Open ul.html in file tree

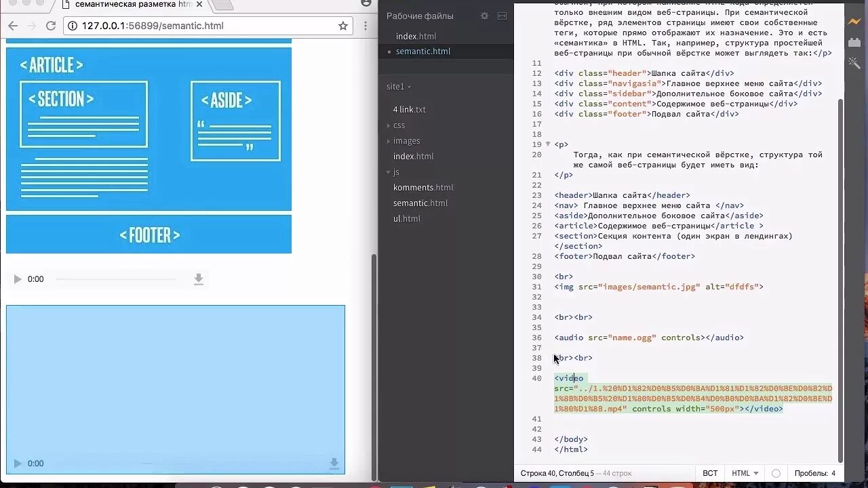(407, 219)
